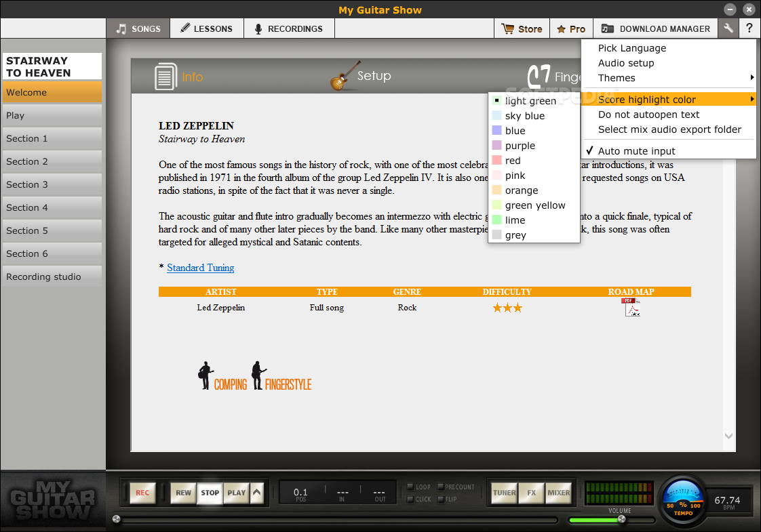The width and height of the screenshot is (761, 532).
Task: Open the Pro button
Action: (x=571, y=28)
